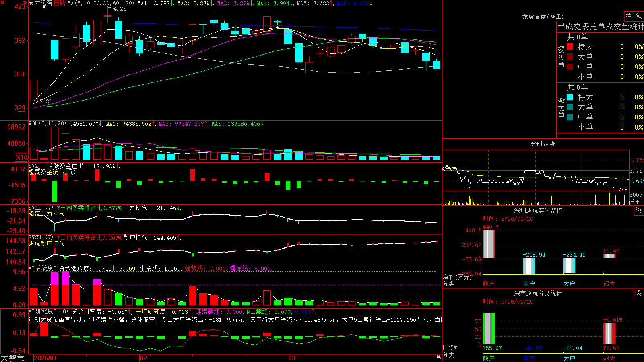Click the 小单 row in 委卖单 section
Screen dimensions: 644x362
point(605,127)
